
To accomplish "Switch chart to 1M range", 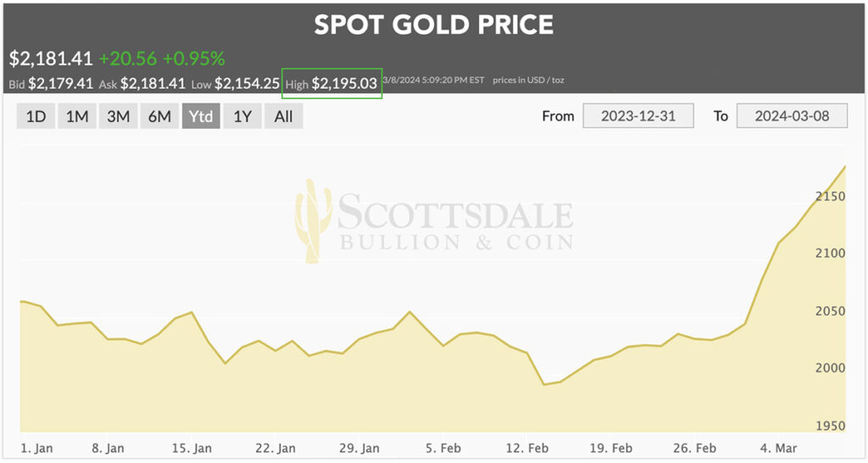I will click(77, 116).
